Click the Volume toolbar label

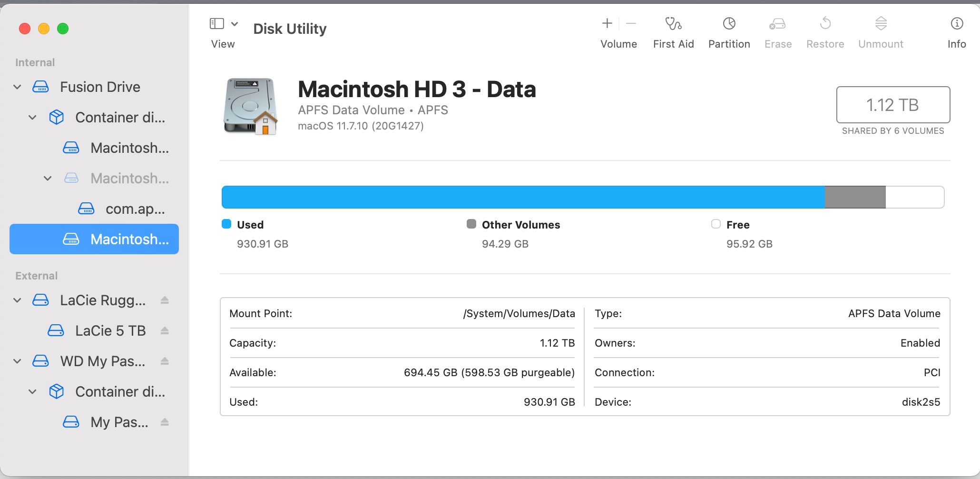[x=618, y=44]
